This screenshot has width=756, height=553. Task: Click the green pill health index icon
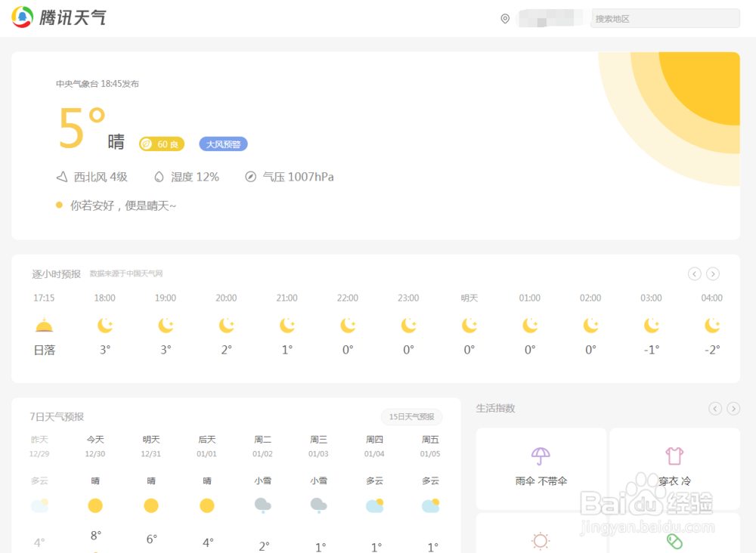click(674, 541)
